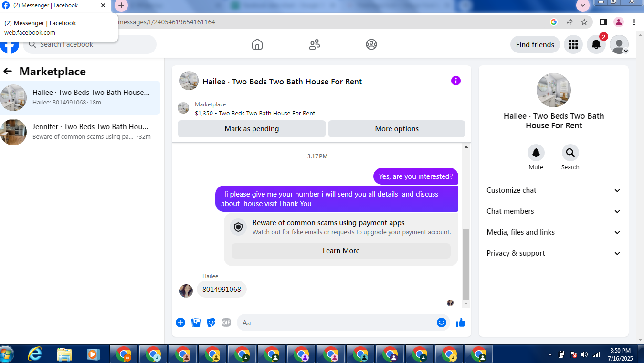Choose a sticker from the composer
Screen dimensions: 644x363
point(211,322)
